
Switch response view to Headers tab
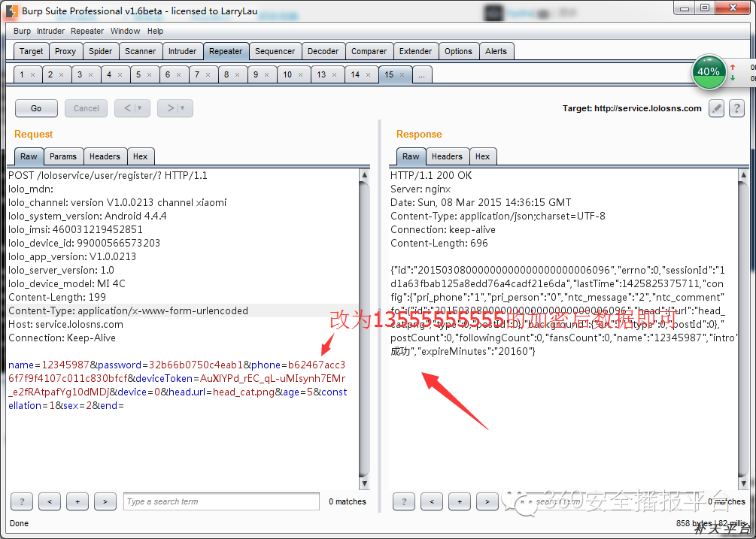447,156
